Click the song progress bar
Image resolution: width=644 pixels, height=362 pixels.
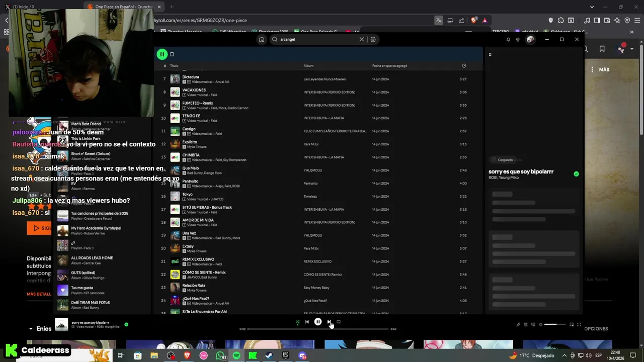tap(318, 329)
